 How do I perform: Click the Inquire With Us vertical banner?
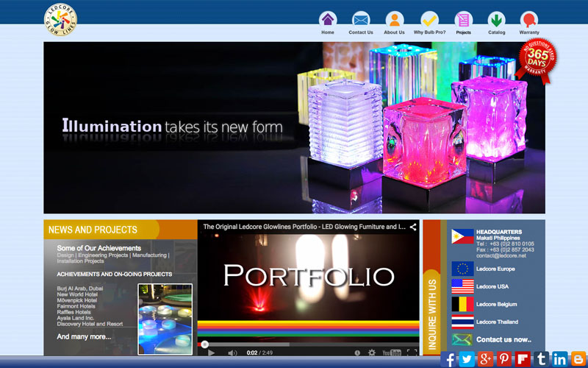(432, 287)
